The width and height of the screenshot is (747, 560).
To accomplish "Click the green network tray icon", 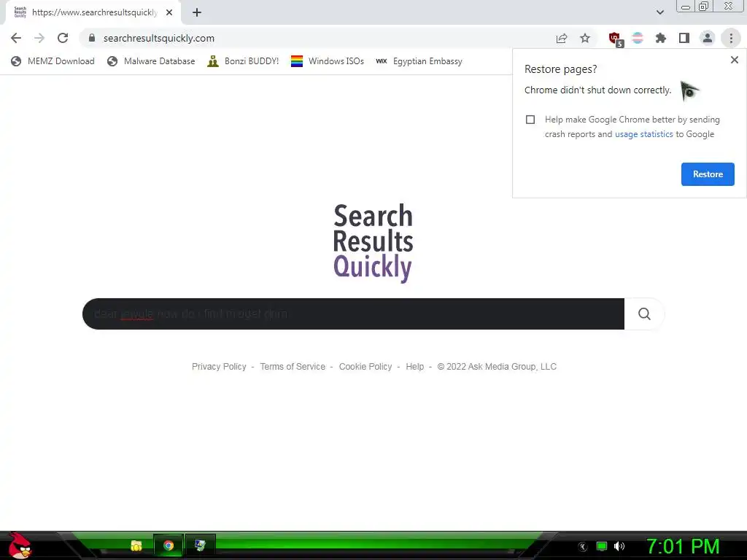I will coord(602,547).
